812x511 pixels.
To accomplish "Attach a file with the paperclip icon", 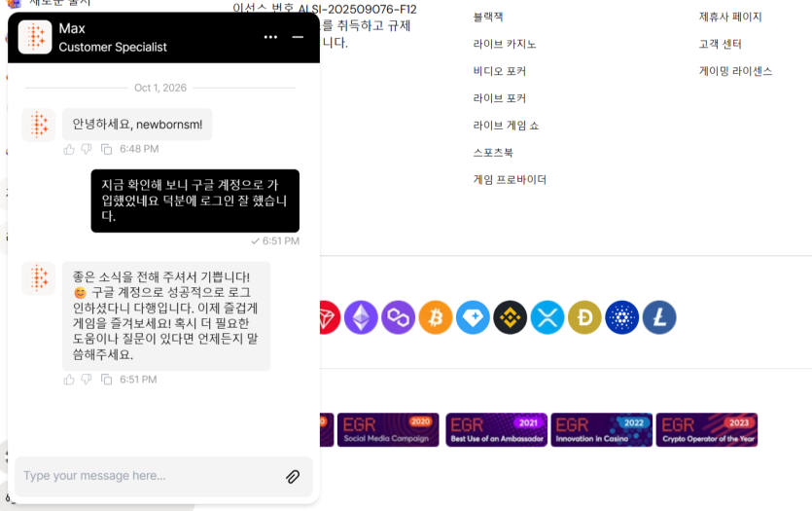I will tap(293, 476).
